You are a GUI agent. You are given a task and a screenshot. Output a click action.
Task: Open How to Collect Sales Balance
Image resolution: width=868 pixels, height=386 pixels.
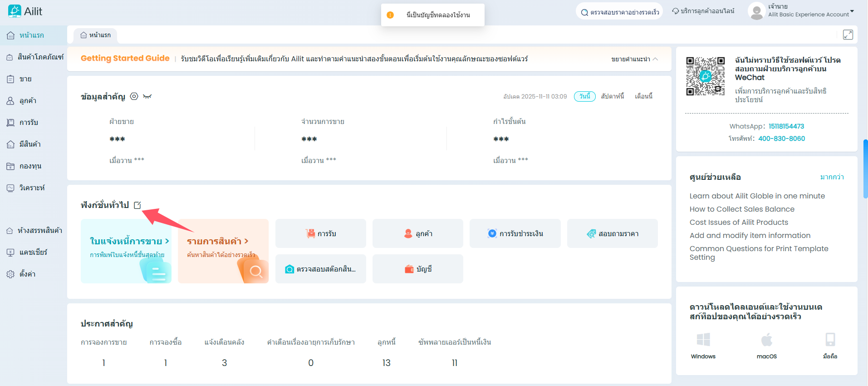[x=742, y=209]
